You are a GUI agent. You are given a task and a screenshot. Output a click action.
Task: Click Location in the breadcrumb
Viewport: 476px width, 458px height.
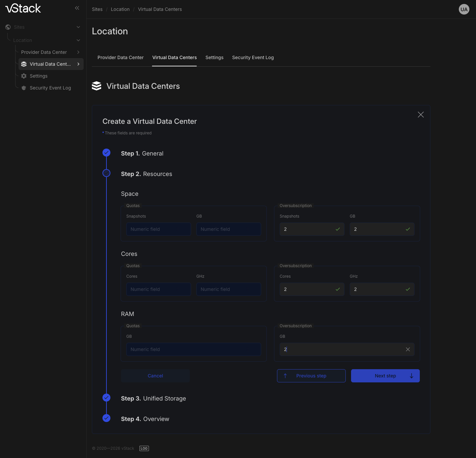pos(120,9)
